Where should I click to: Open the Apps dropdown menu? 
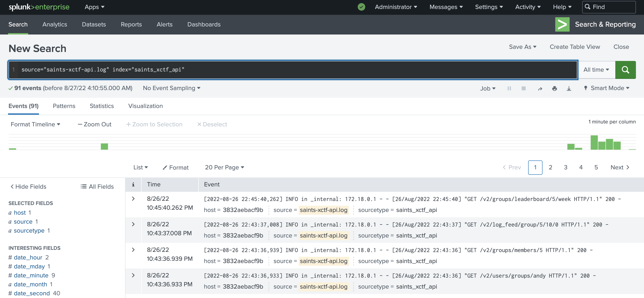click(95, 7)
